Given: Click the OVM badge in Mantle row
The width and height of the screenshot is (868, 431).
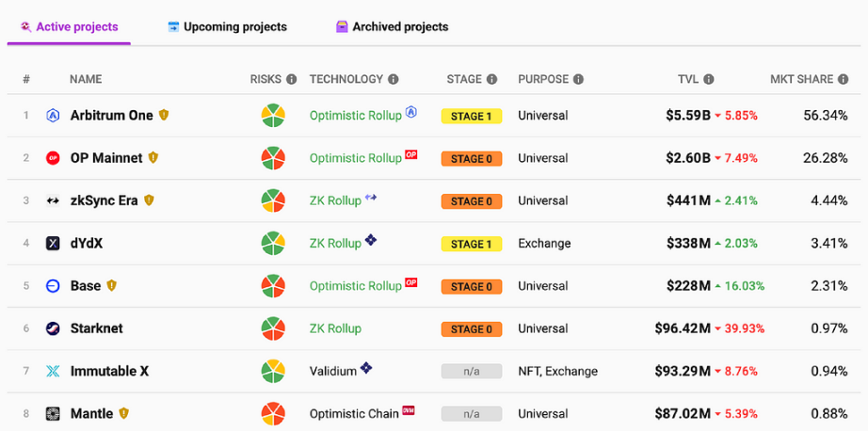Looking at the screenshot, I should click(409, 410).
